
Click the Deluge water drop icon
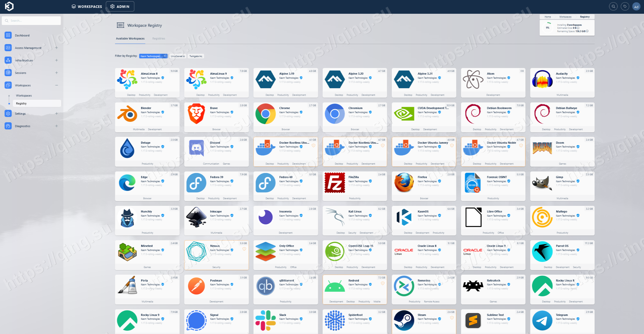(127, 148)
